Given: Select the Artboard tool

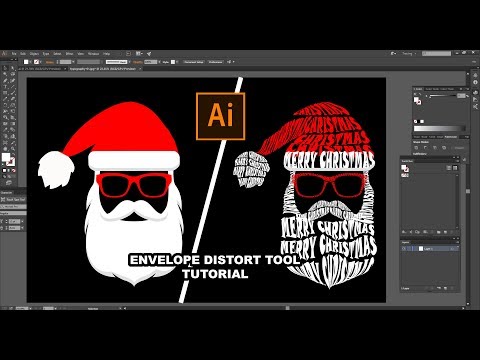Looking at the screenshot, I should [x=5, y=142].
